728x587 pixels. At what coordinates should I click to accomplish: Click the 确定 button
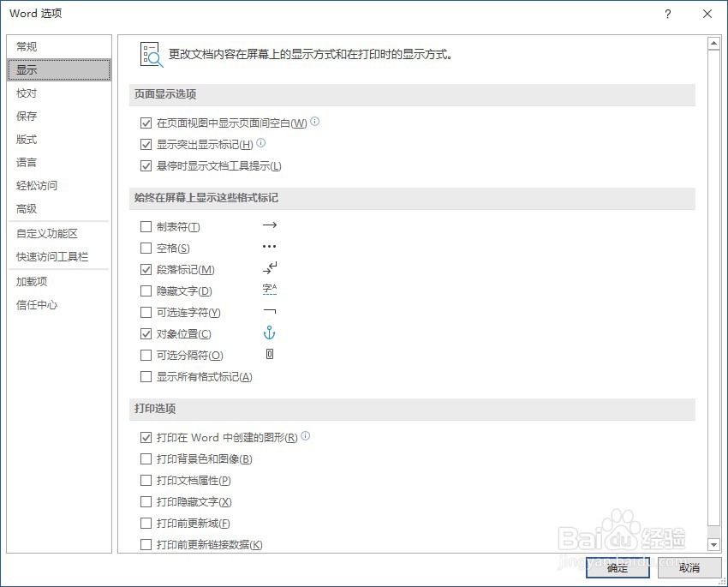tap(617, 568)
